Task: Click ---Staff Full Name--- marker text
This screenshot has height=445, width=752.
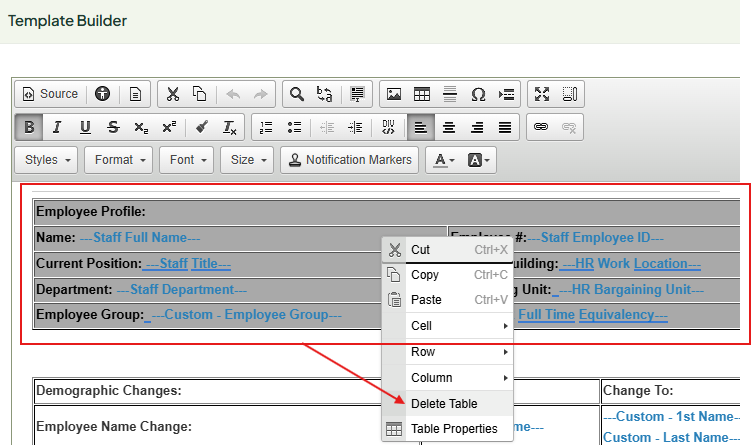Action: [x=140, y=237]
